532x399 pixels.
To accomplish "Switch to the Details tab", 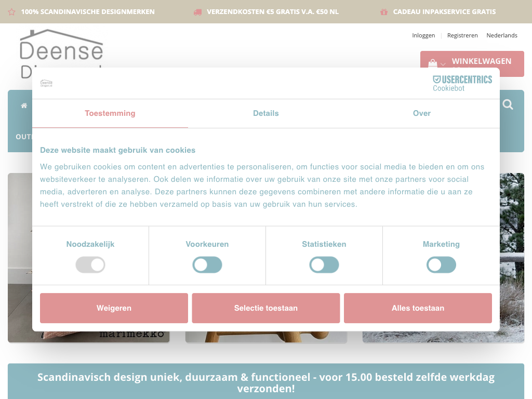I will click(x=266, y=113).
